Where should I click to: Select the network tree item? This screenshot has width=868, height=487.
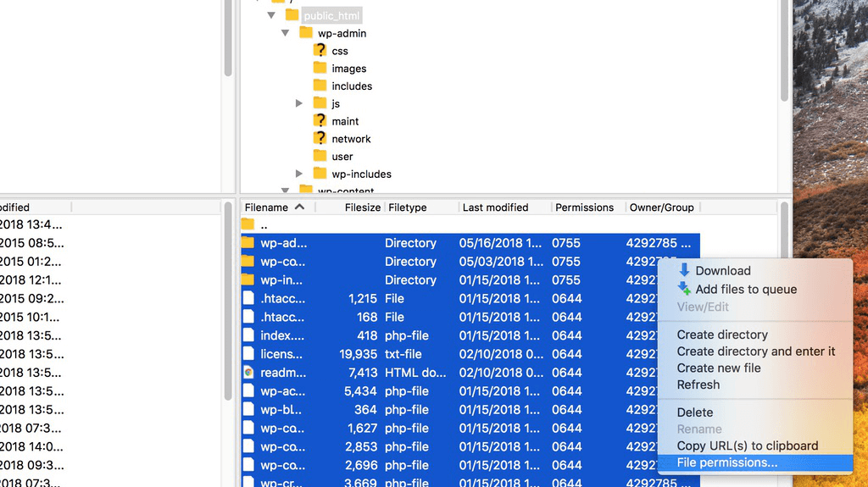(351, 139)
